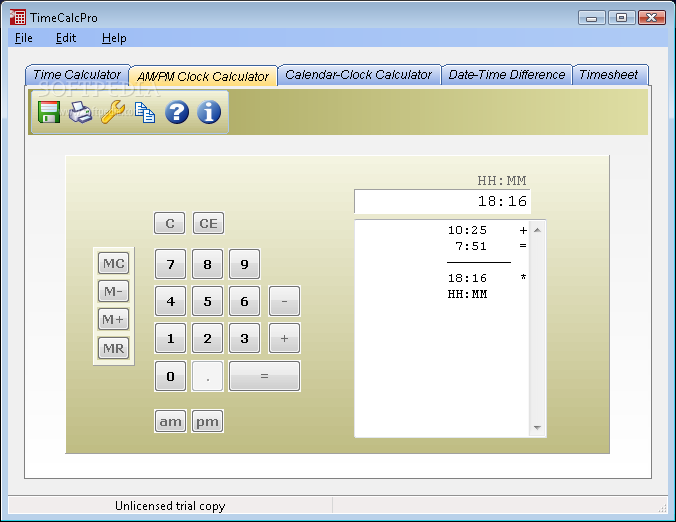Image resolution: width=676 pixels, height=522 pixels.
Task: Switch to the Time Calculator tab
Action: [x=77, y=75]
